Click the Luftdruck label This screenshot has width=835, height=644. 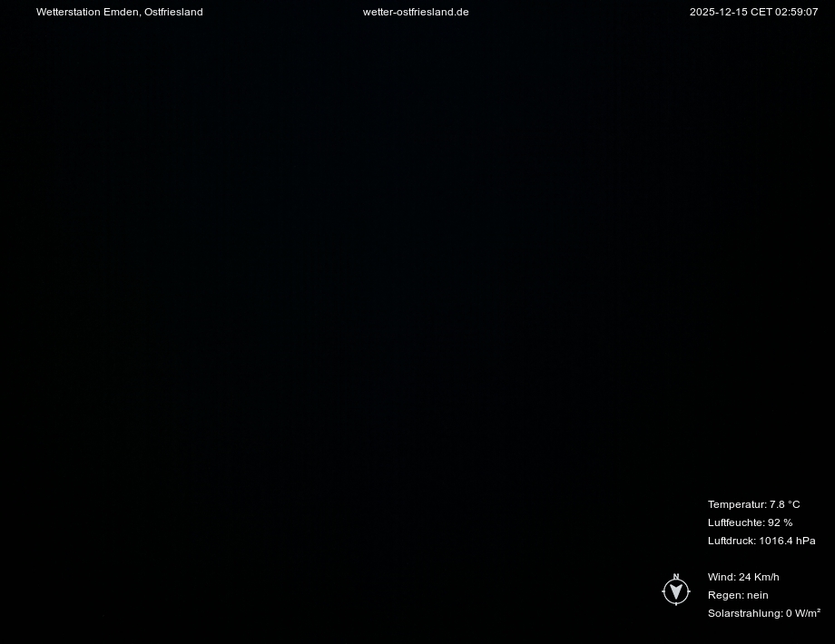732,541
